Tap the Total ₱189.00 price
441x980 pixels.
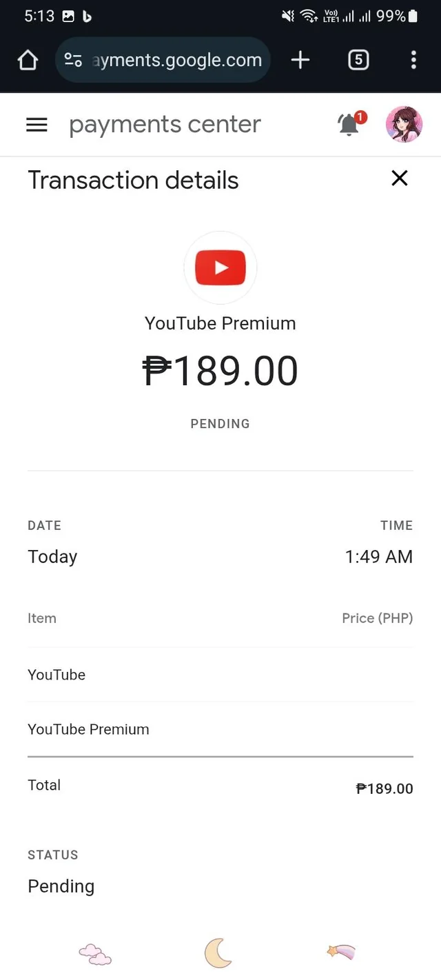[384, 789]
